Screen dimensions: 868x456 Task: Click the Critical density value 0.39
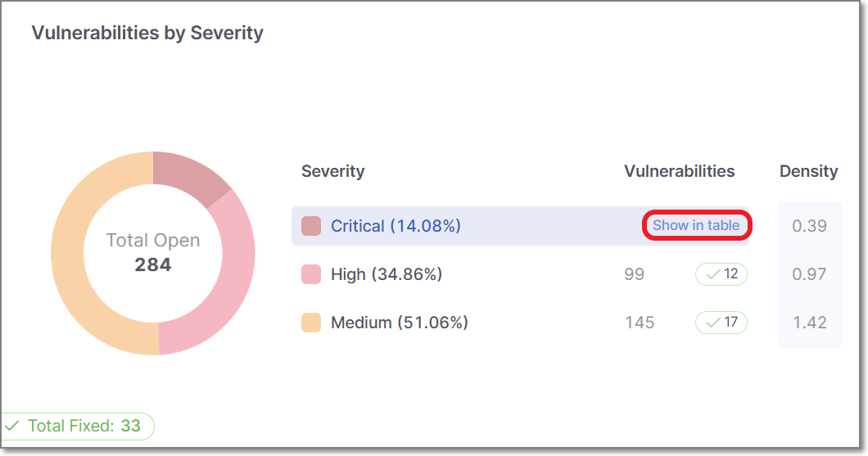click(809, 226)
